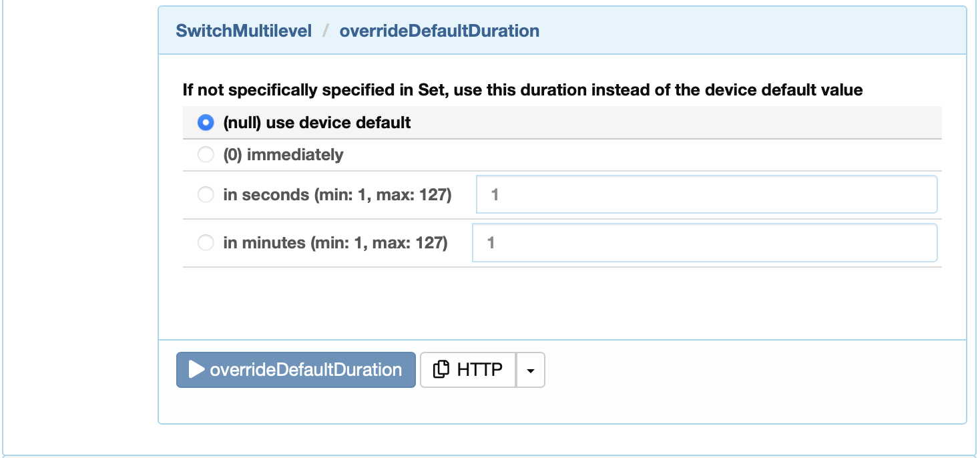
Task: Focus the seconds duration input field
Action: (706, 194)
